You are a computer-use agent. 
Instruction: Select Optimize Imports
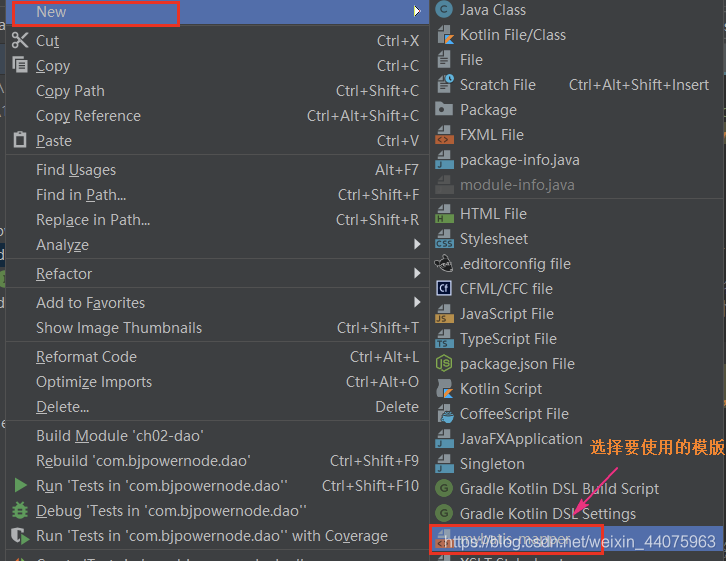(218, 382)
